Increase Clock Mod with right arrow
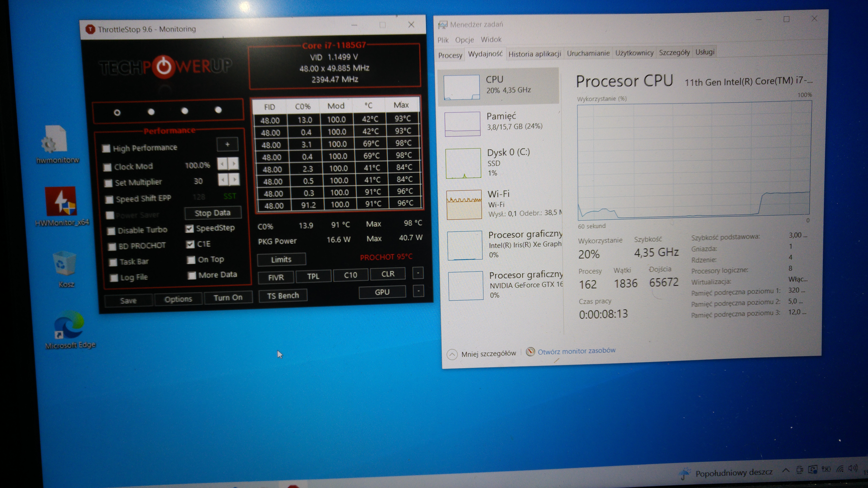The image size is (868, 488). tap(234, 164)
